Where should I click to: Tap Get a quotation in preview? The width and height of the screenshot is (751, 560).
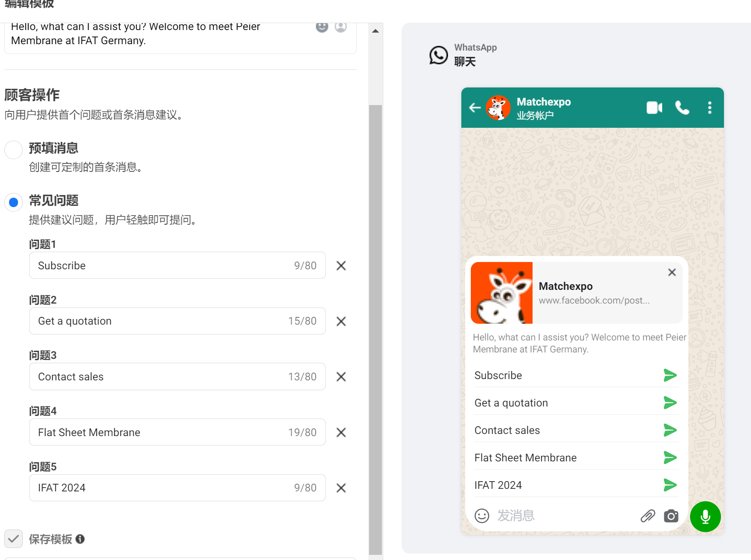click(511, 403)
